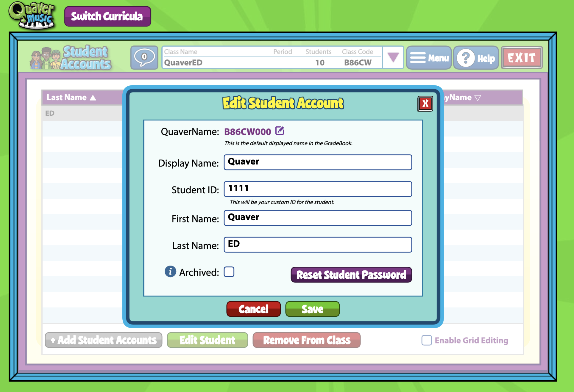Close the Edit Student Account dialog
Image resolution: width=574 pixels, height=392 pixels.
click(425, 104)
